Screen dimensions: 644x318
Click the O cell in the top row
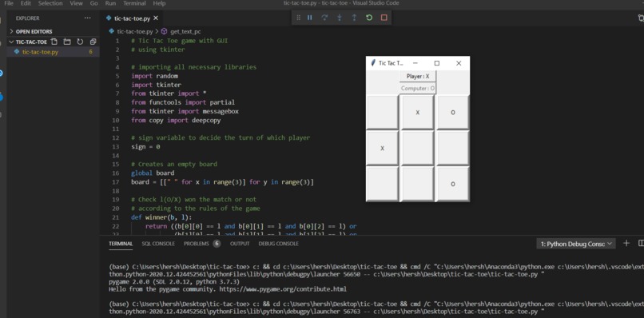click(452, 112)
